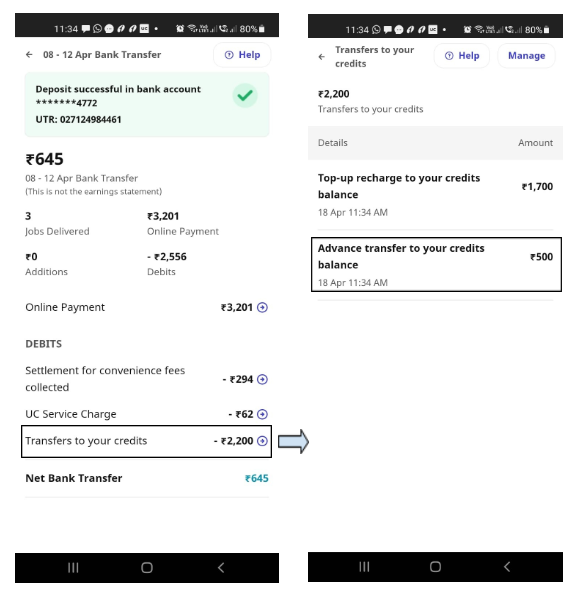The width and height of the screenshot is (574, 599).
Task: Tap back arrow on Transfers to your credits
Action: click(322, 57)
